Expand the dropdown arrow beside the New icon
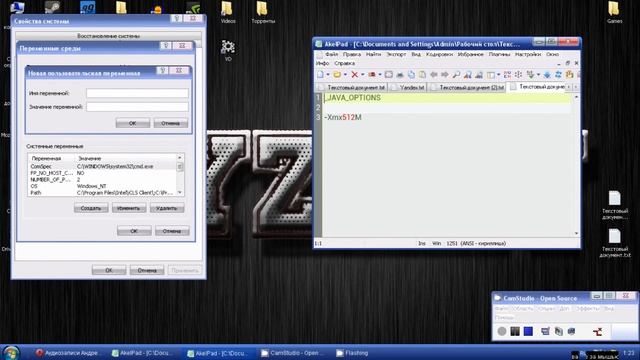The height and width of the screenshot is (360, 640). click(x=328, y=74)
